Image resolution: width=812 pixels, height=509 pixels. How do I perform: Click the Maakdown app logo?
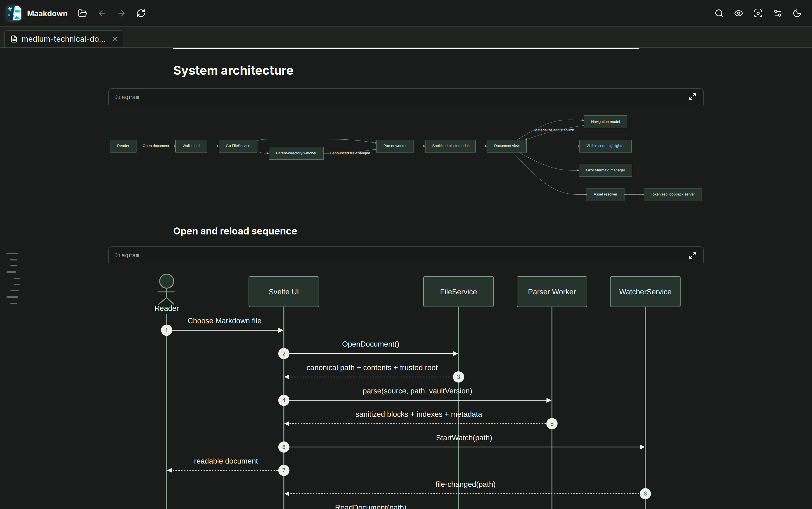click(x=14, y=13)
